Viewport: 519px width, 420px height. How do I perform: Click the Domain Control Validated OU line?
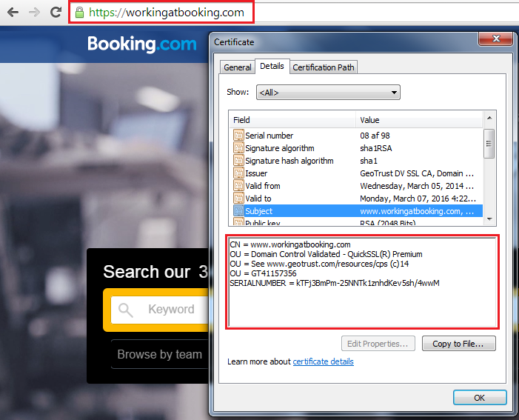coord(326,254)
